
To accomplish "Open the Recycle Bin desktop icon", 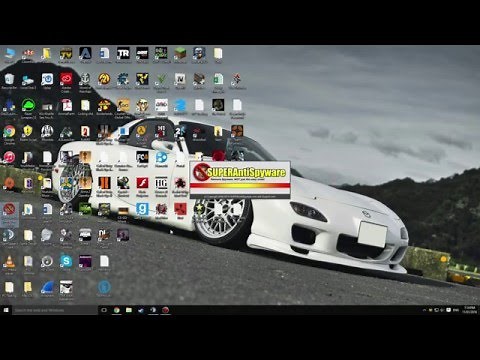I will pos(9,81).
